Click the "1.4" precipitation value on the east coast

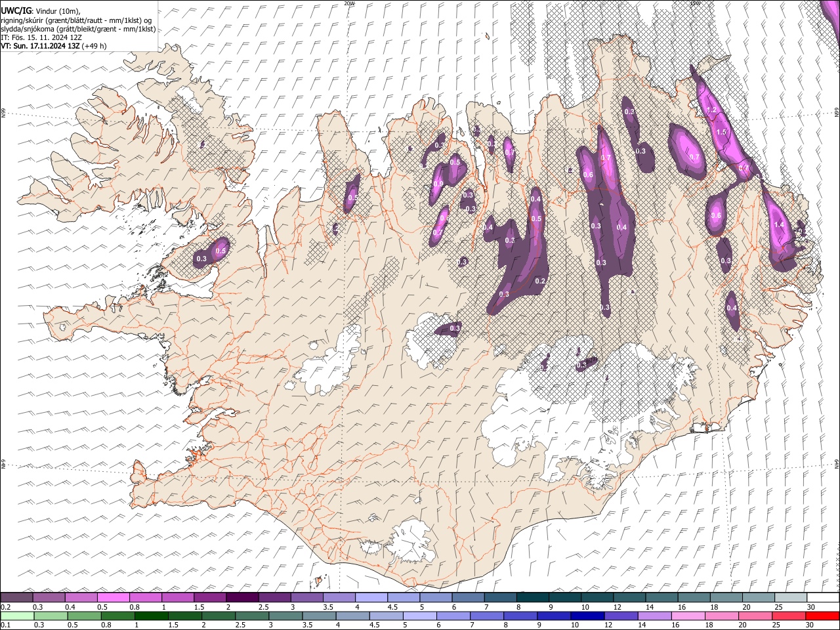tap(780, 225)
